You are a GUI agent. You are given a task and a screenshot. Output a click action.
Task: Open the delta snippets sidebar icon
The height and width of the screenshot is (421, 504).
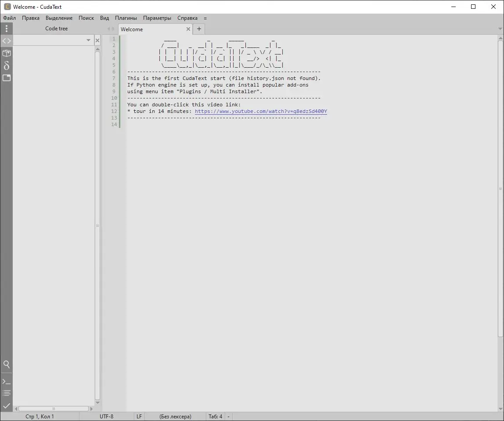pyautogui.click(x=7, y=65)
